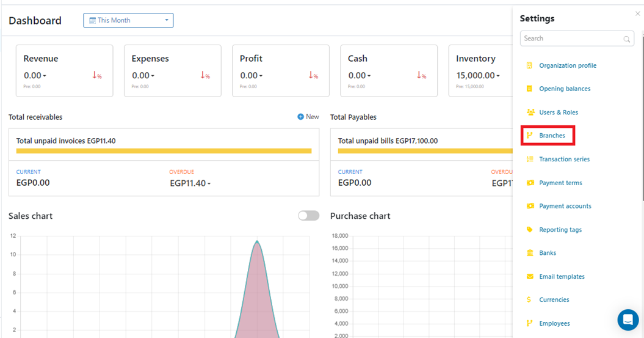Click the Organization profile icon
The image size is (644, 338).
[529, 65]
